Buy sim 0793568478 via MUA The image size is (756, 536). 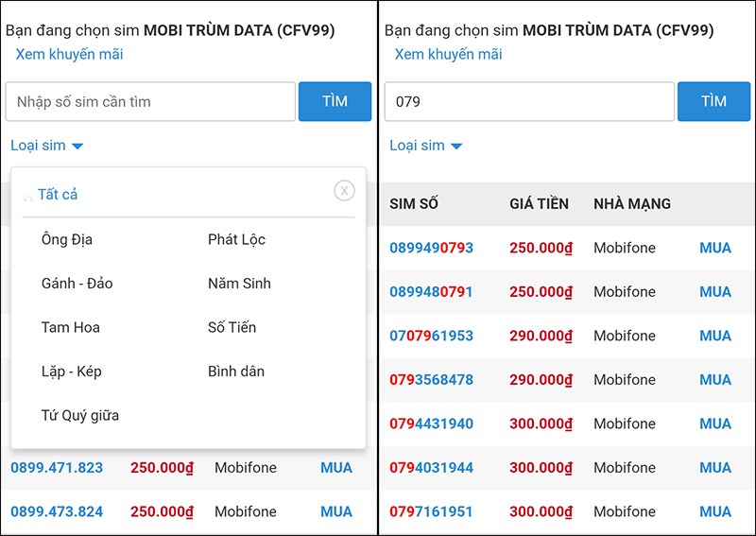(x=715, y=380)
